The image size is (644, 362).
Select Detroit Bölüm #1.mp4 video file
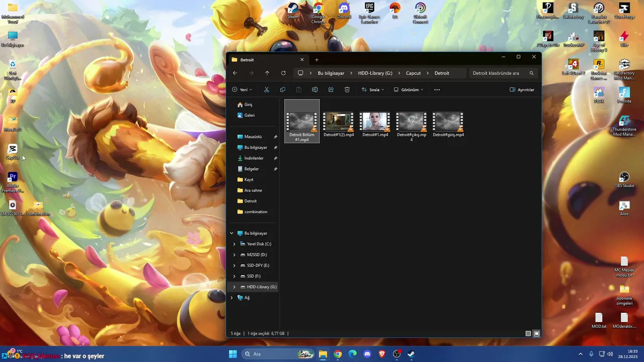[x=302, y=121]
